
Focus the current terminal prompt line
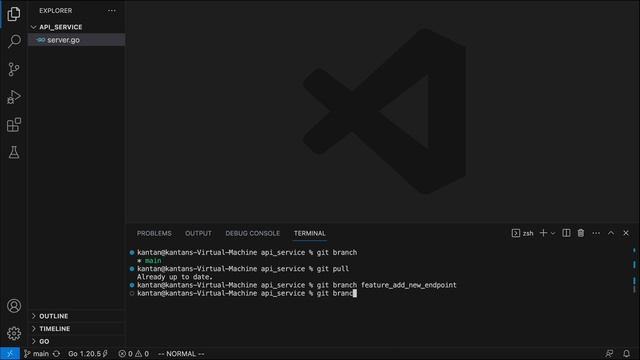pos(247,293)
